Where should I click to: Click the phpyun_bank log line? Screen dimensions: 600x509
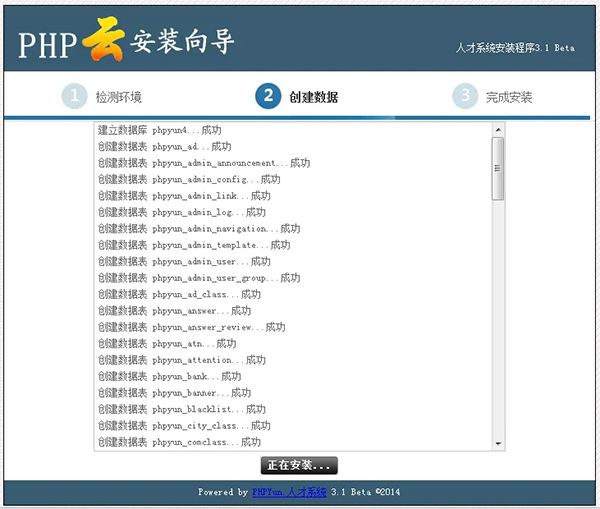click(x=170, y=377)
